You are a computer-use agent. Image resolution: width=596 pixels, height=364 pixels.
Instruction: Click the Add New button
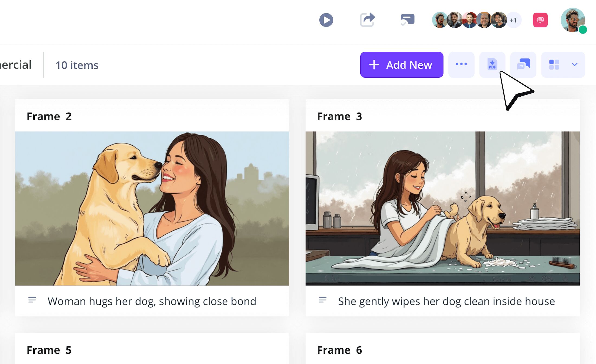click(x=401, y=65)
